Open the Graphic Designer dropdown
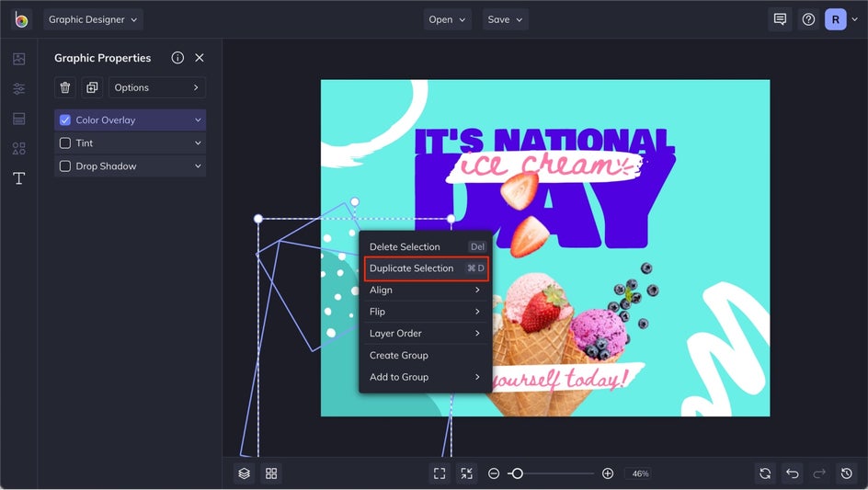 [93, 19]
